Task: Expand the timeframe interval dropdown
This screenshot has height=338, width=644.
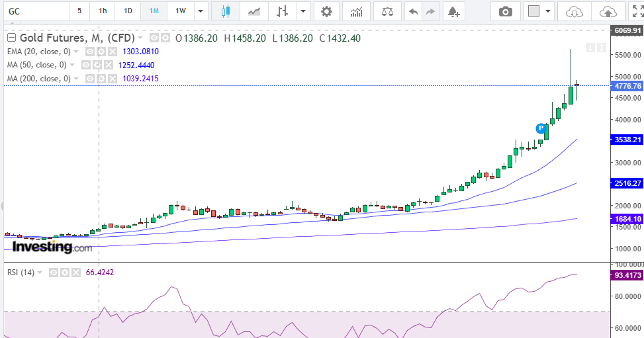Action: [x=201, y=11]
